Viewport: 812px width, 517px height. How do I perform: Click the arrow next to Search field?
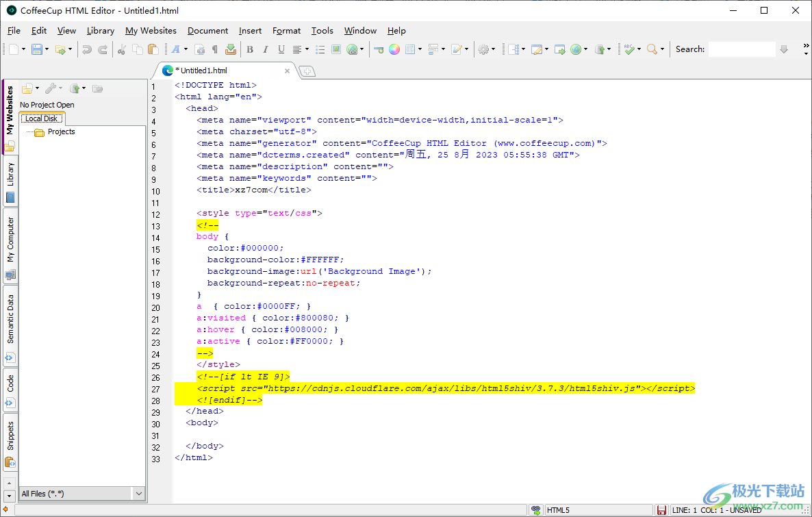pos(784,49)
